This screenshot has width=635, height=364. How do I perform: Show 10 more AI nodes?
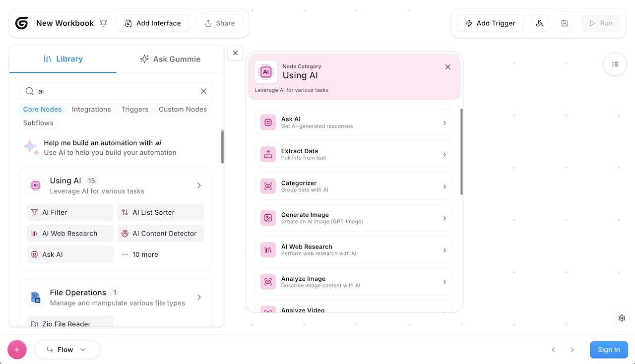click(x=140, y=254)
